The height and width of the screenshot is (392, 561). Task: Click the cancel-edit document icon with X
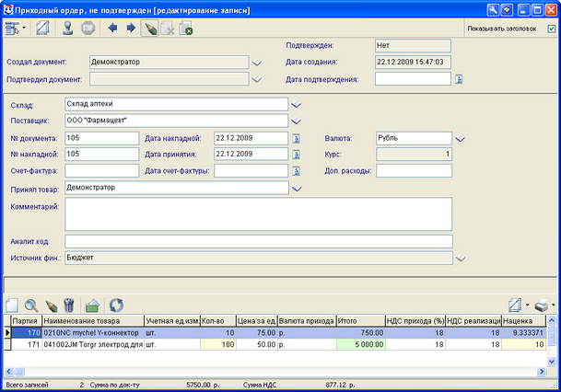tap(168, 29)
